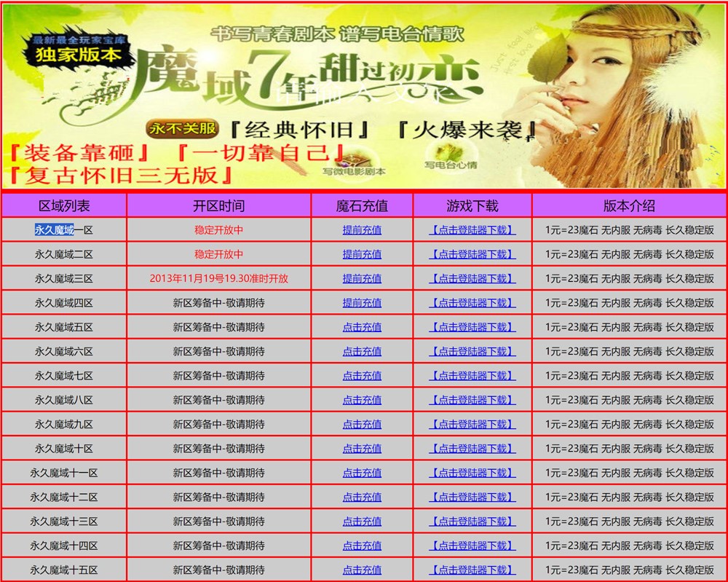Viewport: 728px width, 582px height.
Task: Select the 永久魔域一区 zone name cell
Action: (64, 230)
